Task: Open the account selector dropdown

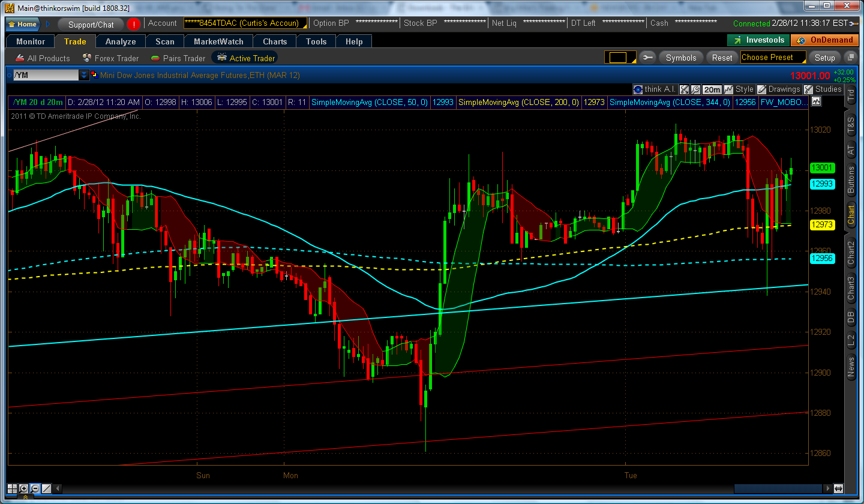Action: tap(245, 23)
